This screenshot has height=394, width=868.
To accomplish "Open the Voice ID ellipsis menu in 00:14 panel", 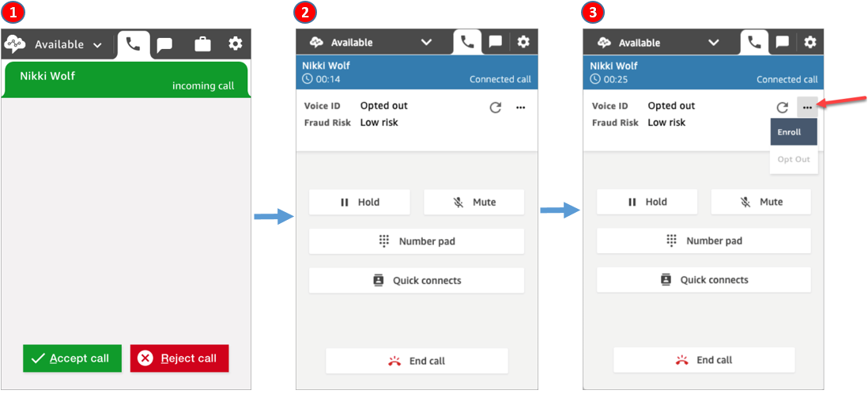I will tap(520, 108).
